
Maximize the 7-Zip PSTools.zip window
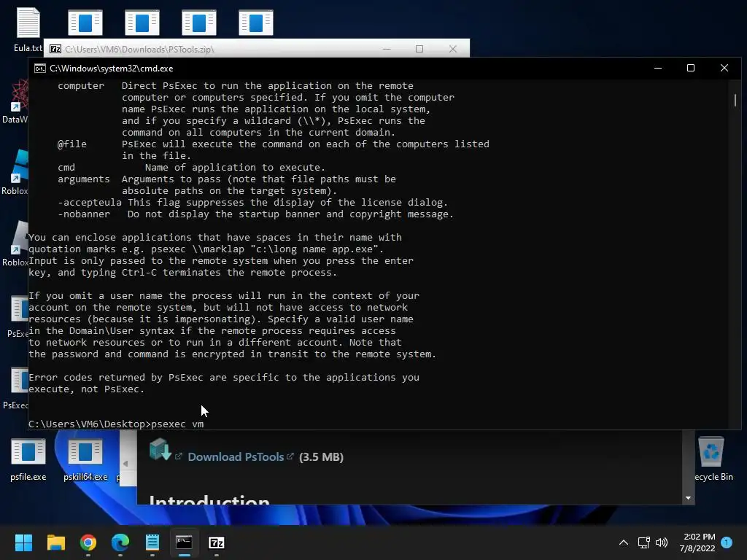pyautogui.click(x=419, y=49)
